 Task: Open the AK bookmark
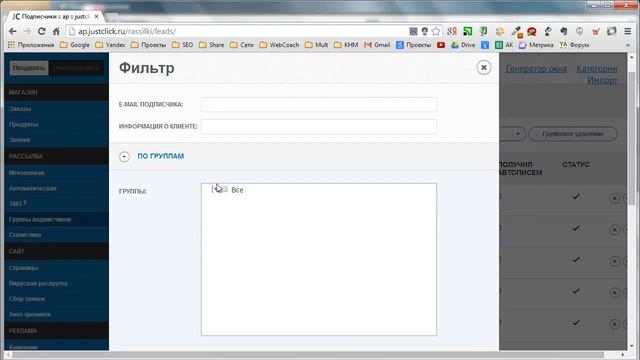[504, 45]
